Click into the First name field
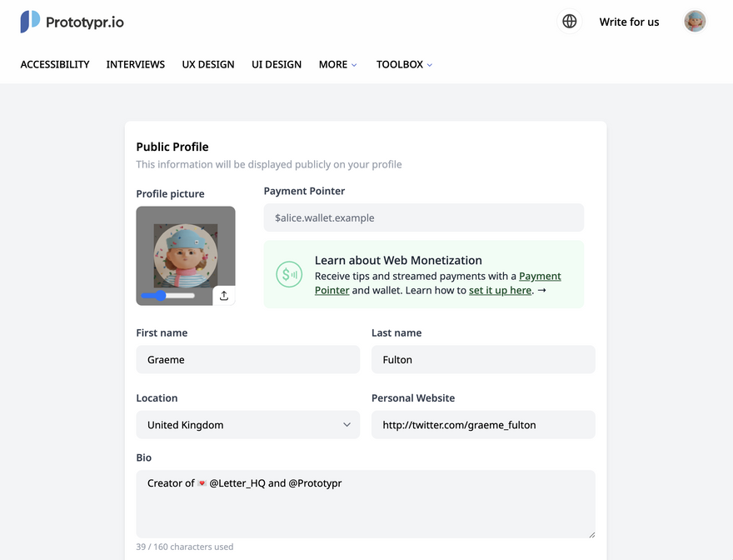This screenshot has width=733, height=560. coord(247,360)
